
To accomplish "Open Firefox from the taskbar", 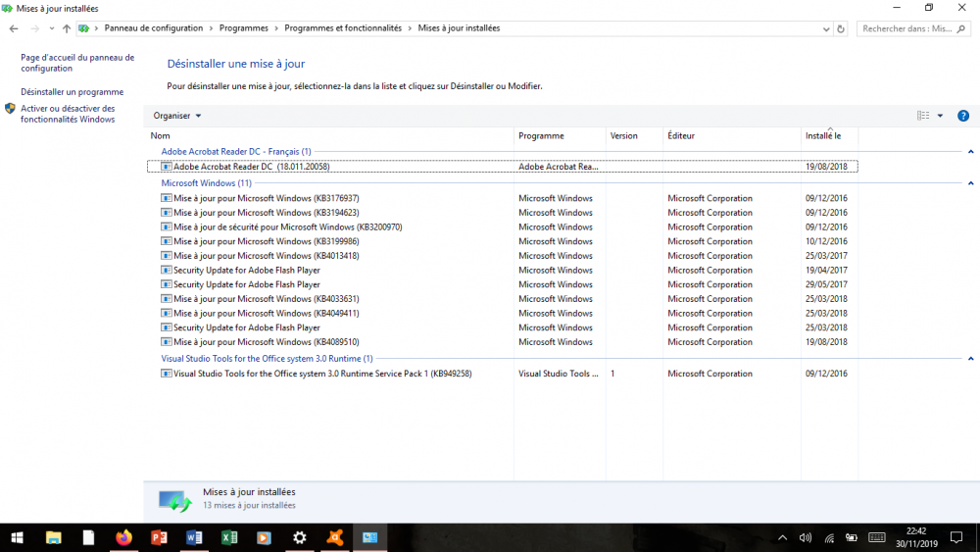I will pyautogui.click(x=123, y=537).
